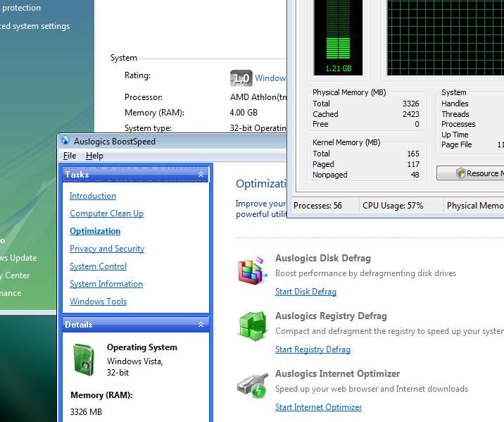This screenshot has height=422, width=504.
Task: Click the Auslogics Disk Defrag icon
Action: click(x=253, y=270)
